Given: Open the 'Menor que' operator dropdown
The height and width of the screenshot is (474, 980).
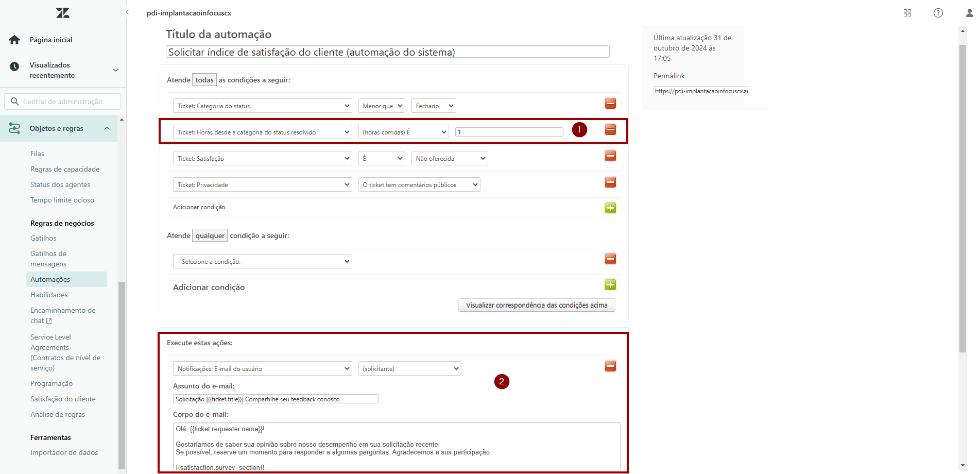Looking at the screenshot, I should pyautogui.click(x=382, y=106).
